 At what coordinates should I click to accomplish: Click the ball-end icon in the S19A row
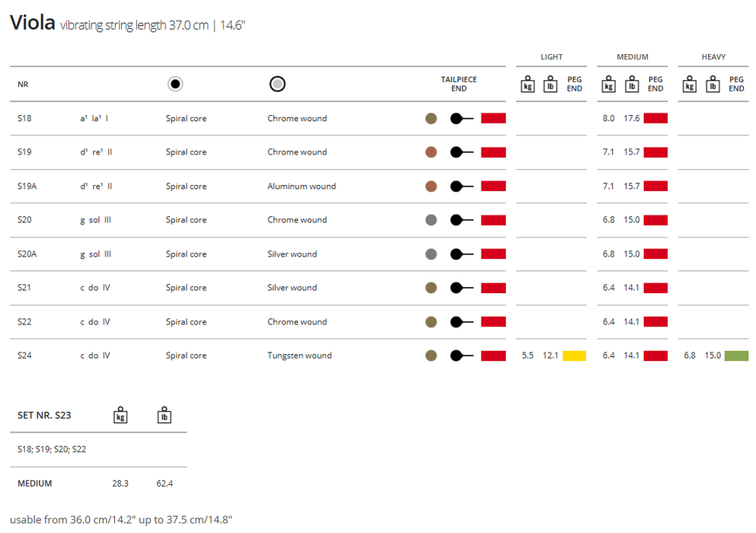pyautogui.click(x=462, y=187)
